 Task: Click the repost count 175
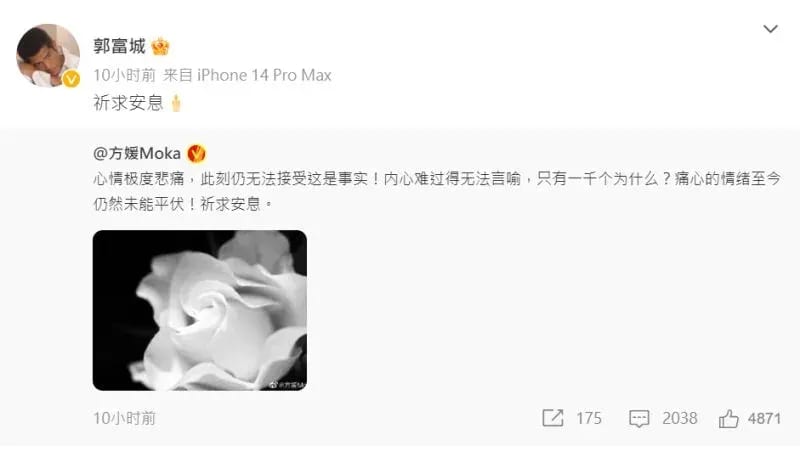click(x=589, y=418)
